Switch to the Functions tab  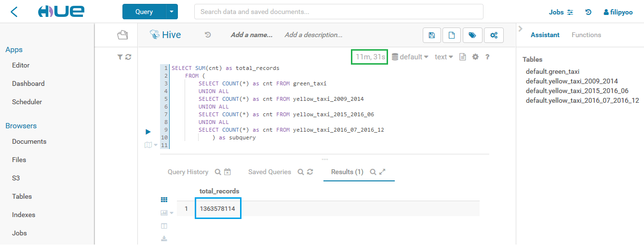(x=586, y=35)
